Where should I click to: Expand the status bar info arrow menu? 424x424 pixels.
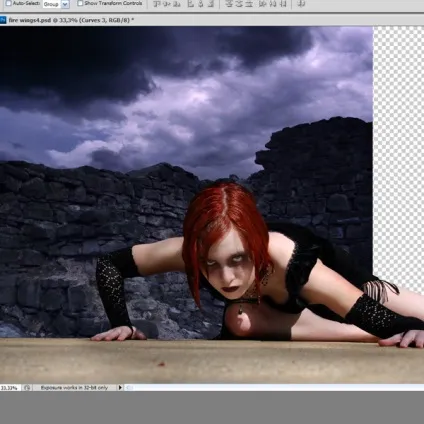[x=120, y=387]
